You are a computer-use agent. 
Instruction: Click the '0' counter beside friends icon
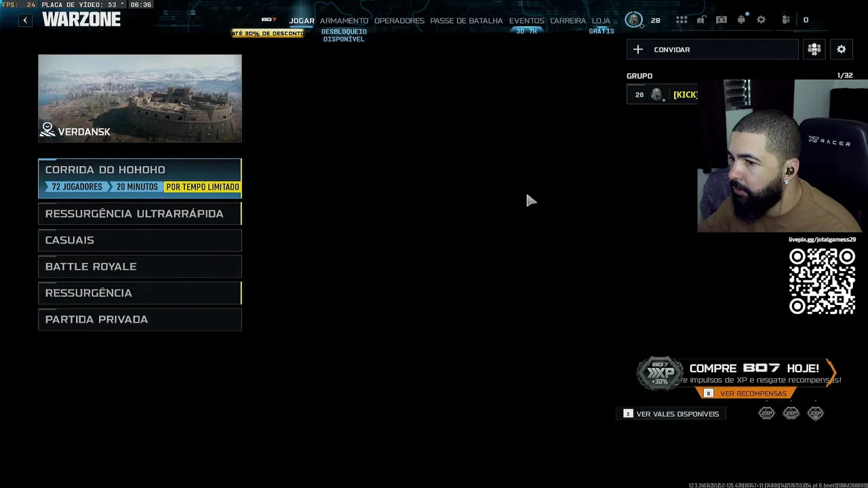click(x=806, y=20)
